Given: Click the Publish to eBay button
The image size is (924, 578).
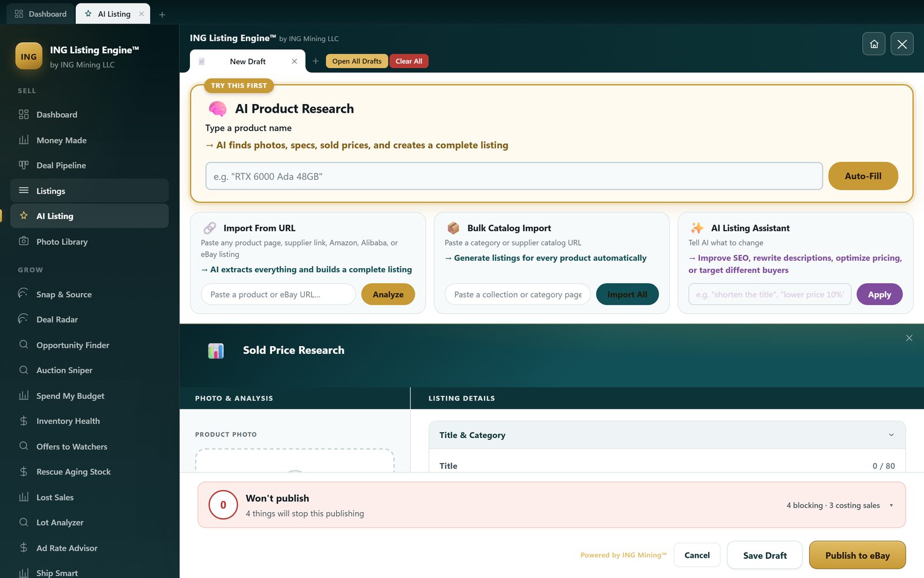Looking at the screenshot, I should point(857,555).
